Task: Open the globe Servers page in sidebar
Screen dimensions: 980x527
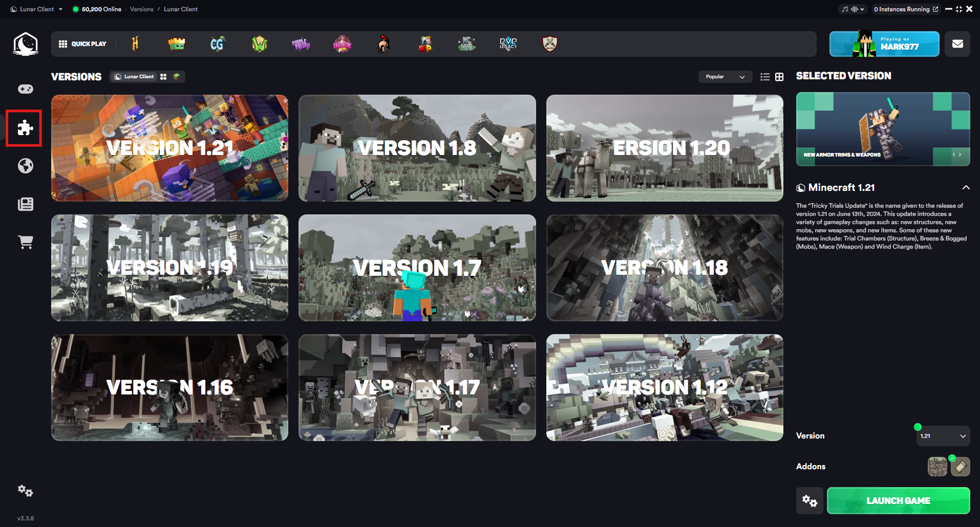Action: pos(26,166)
